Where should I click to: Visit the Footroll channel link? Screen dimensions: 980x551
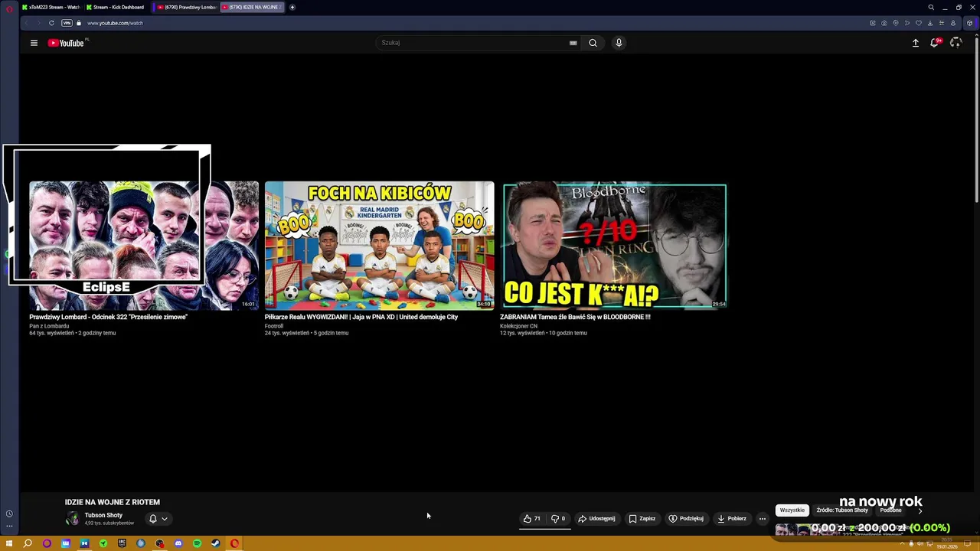point(274,326)
